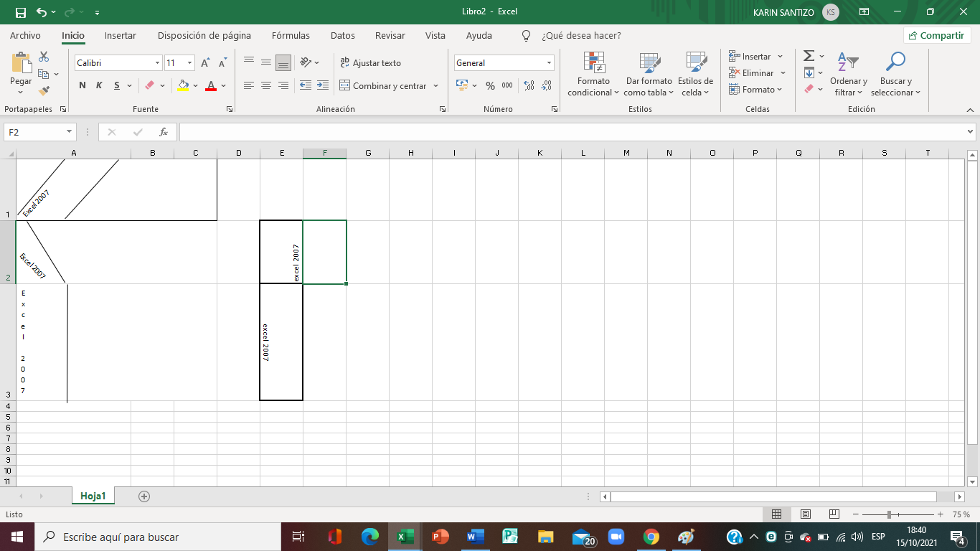Click the Insert Function fx icon

point(164,132)
